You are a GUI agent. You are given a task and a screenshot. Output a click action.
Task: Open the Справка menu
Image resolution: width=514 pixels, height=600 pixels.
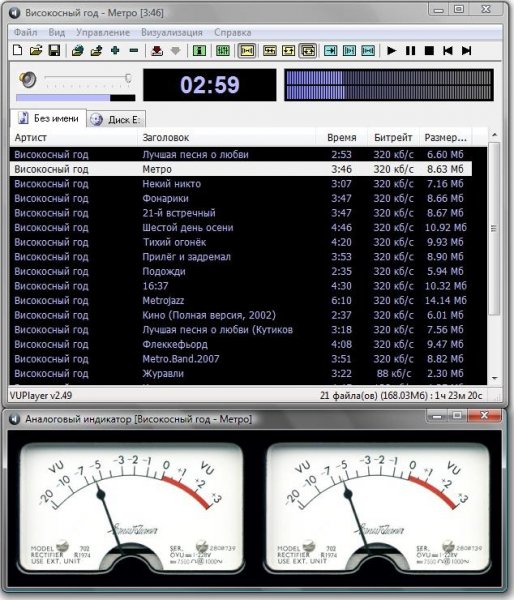point(233,33)
